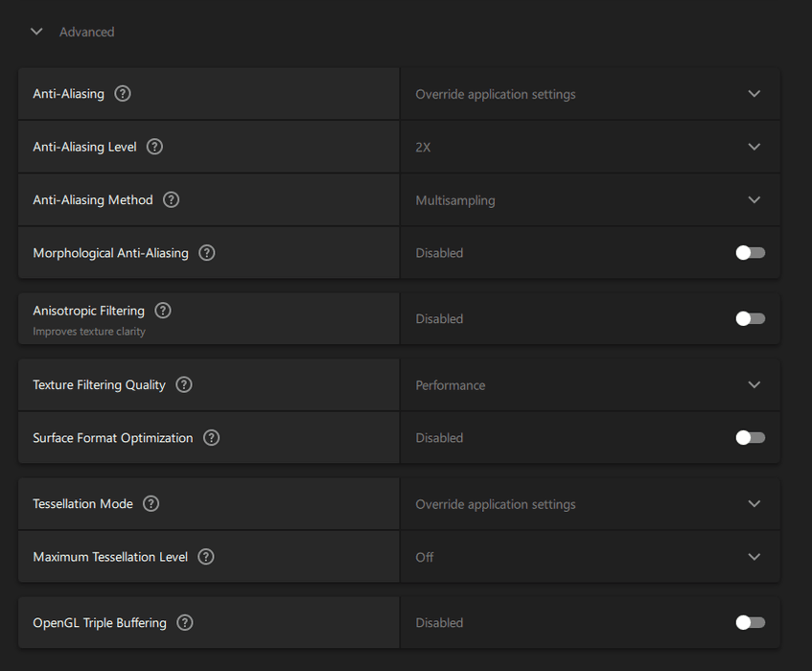Enable Surface Format Optimization toggle
The height and width of the screenshot is (671, 812).
750,438
